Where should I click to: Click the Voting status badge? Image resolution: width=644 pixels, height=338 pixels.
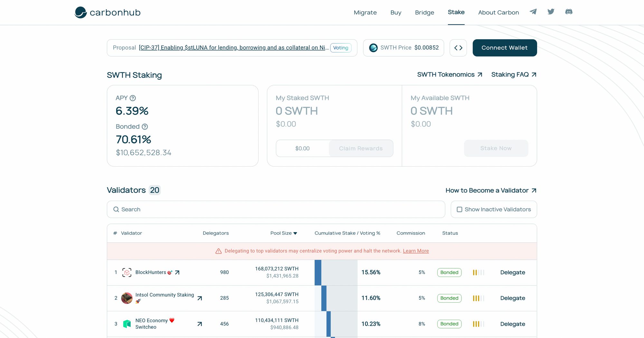point(341,48)
